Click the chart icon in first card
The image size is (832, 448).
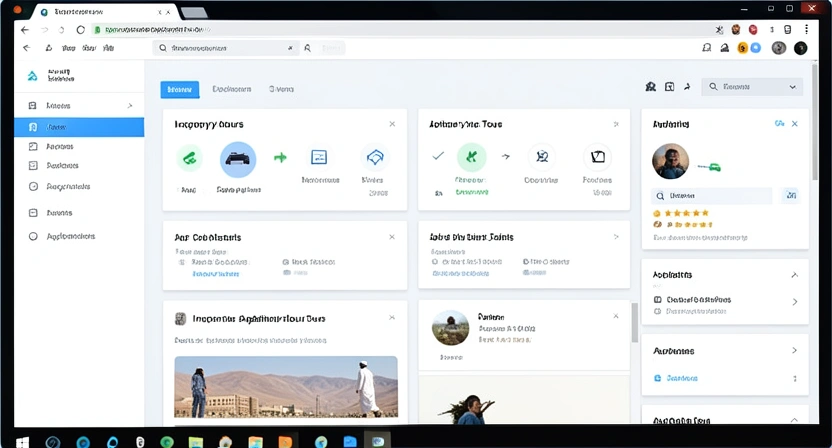319,157
